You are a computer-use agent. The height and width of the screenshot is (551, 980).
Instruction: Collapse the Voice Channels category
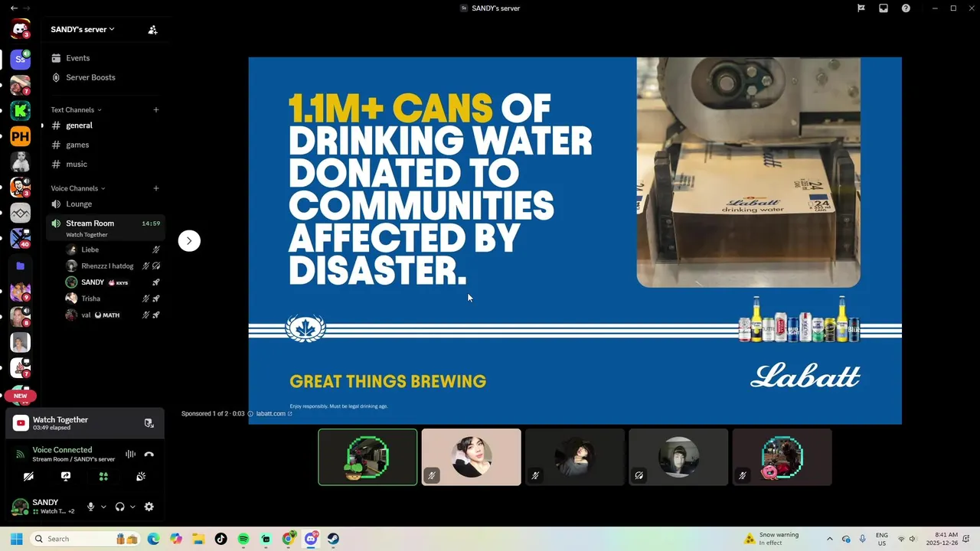(78, 188)
